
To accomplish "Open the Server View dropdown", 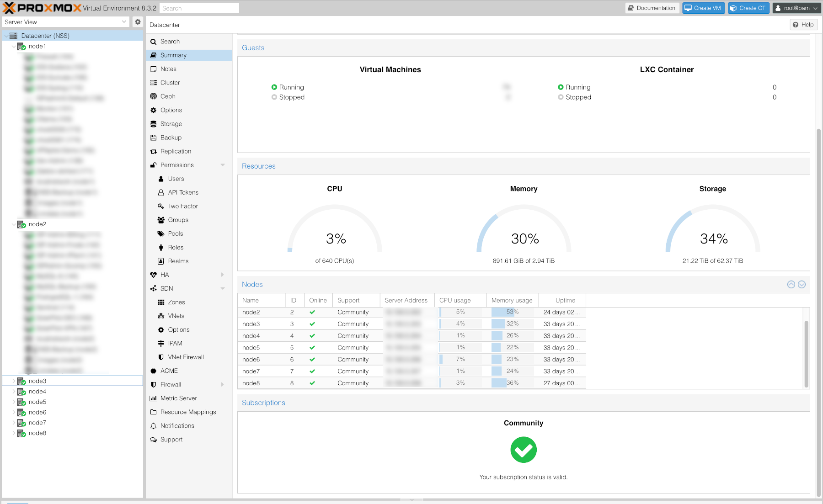I will coord(65,22).
